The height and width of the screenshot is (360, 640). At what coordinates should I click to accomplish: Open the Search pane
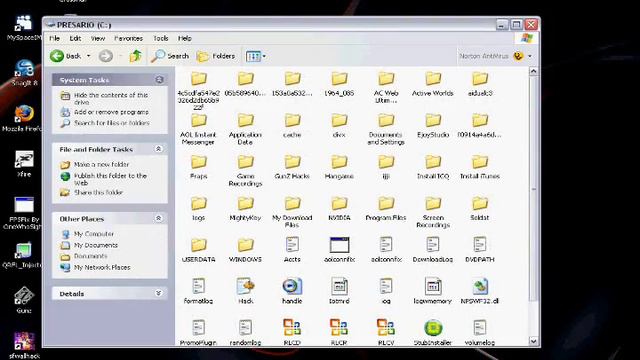170,56
